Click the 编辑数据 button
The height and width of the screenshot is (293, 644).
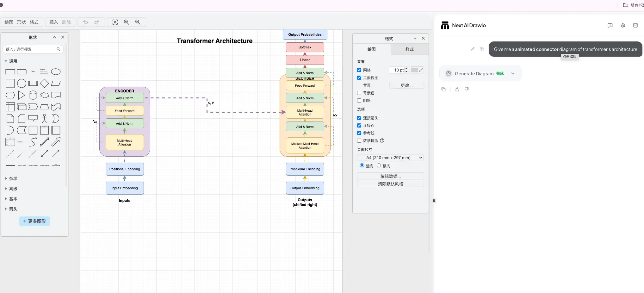pyautogui.click(x=390, y=176)
